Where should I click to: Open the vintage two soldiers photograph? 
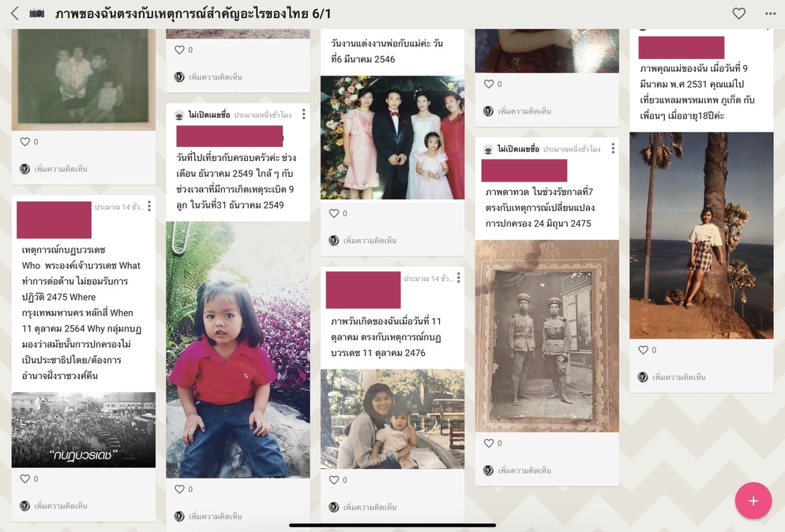click(546, 335)
